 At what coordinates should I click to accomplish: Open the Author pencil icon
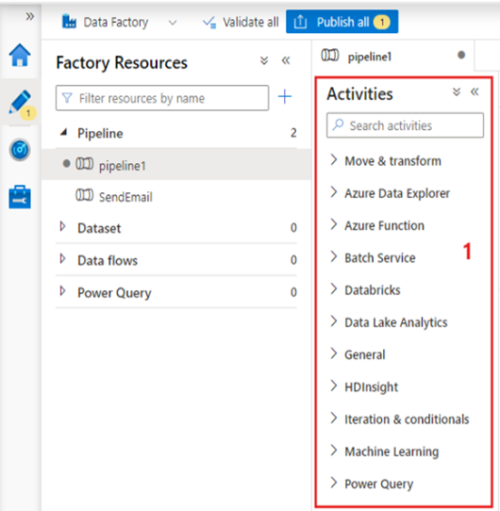pos(20,103)
